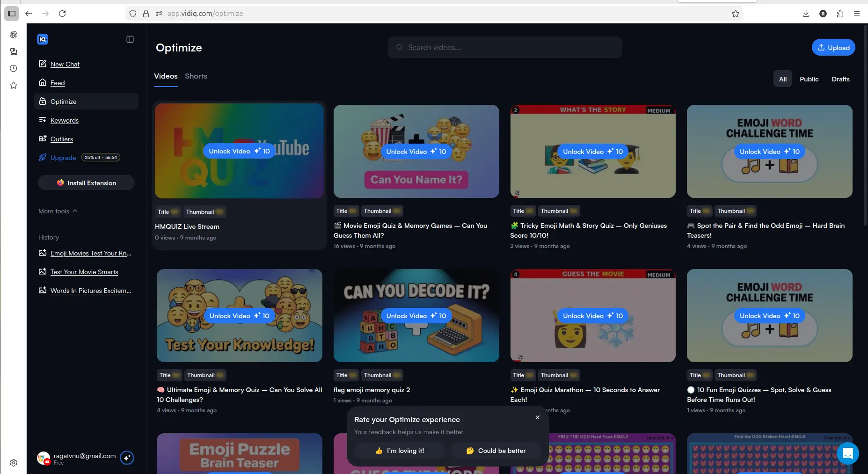
Task: Switch to the Shorts tab
Action: click(x=196, y=76)
